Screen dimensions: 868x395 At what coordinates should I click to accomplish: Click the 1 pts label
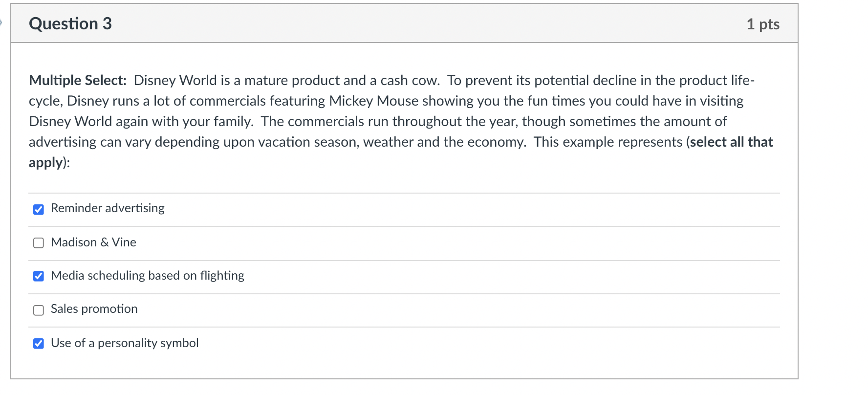point(764,23)
